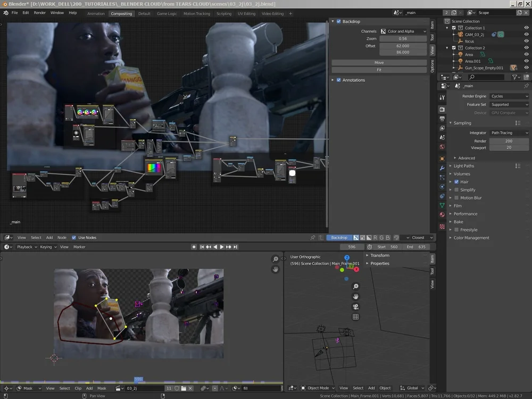
Task: Open the Render properties tab icon
Action: pyautogui.click(x=442, y=109)
